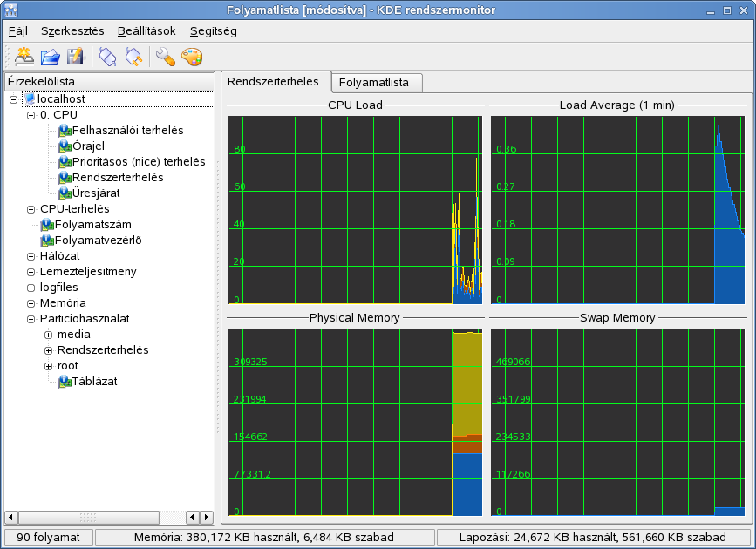The width and height of the screenshot is (756, 549).
Task: Click the Érzékelőlista column header
Action: pos(109,81)
